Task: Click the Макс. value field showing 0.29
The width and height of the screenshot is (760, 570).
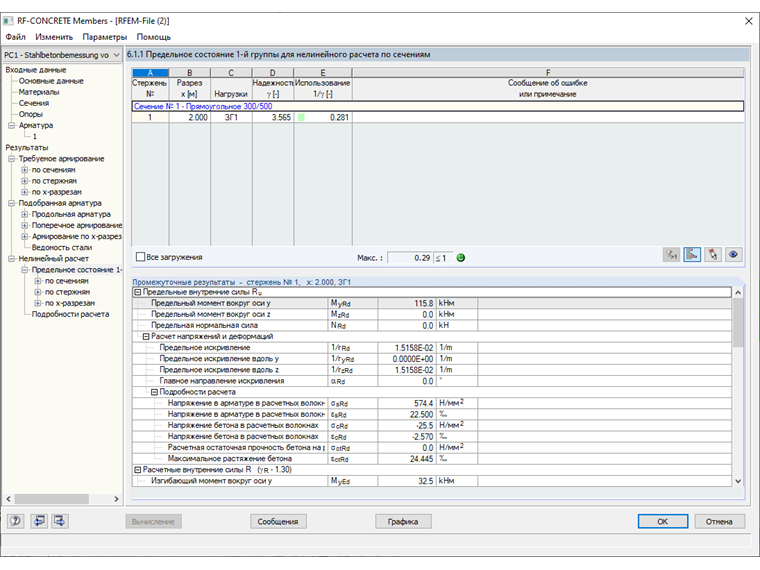Action: pyautogui.click(x=410, y=258)
